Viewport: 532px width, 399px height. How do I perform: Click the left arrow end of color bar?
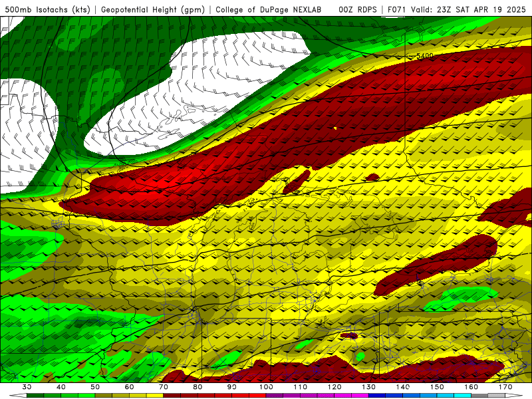coord(18,396)
